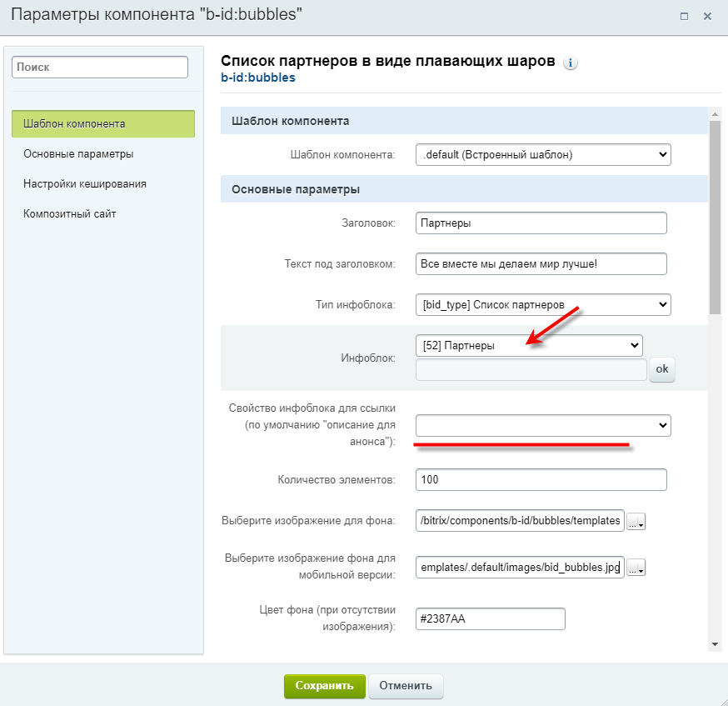Image resolution: width=728 pixels, height=706 pixels.
Task: Click the Отменить button
Action: click(406, 686)
